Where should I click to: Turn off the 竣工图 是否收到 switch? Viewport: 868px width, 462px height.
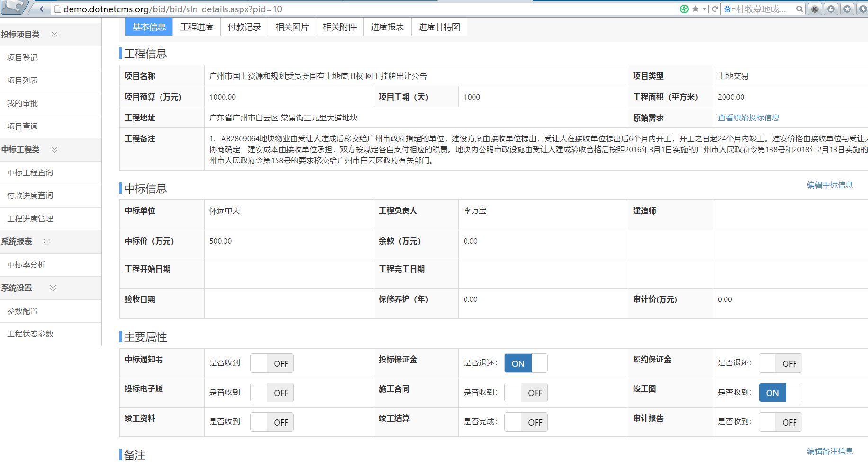(x=780, y=393)
